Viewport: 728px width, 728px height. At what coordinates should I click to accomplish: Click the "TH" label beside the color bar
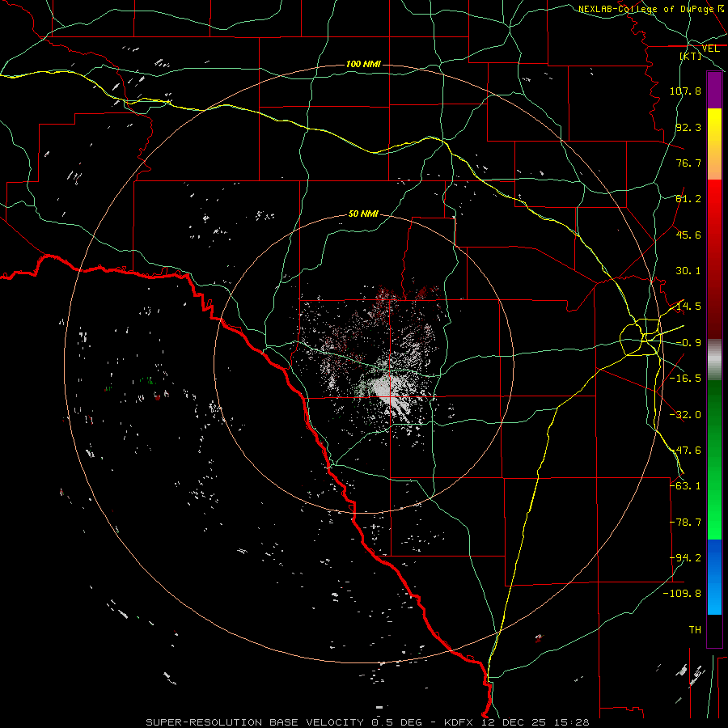(695, 630)
